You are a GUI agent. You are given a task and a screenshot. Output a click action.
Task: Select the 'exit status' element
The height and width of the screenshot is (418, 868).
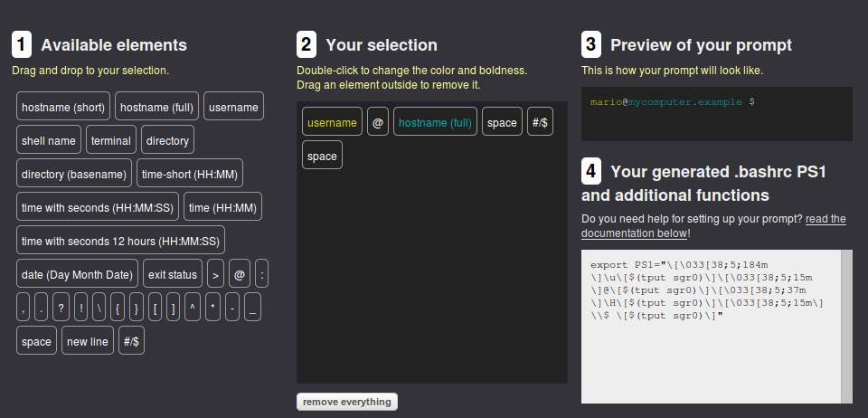173,274
